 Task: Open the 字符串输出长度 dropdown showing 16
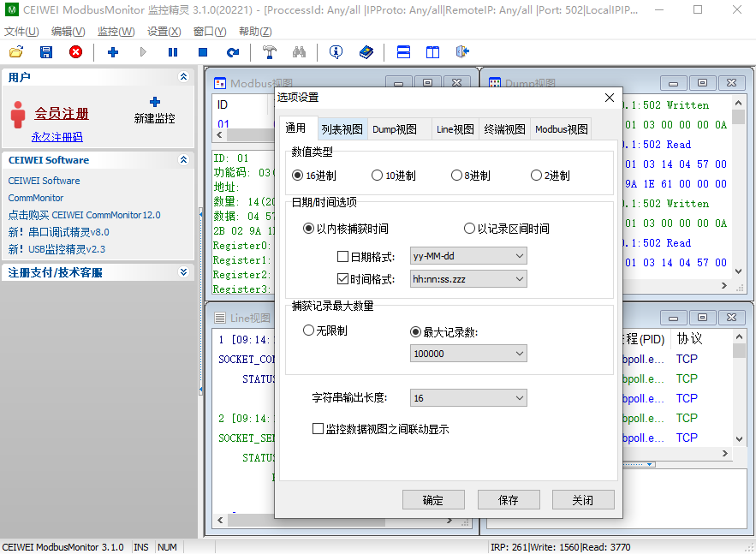468,398
